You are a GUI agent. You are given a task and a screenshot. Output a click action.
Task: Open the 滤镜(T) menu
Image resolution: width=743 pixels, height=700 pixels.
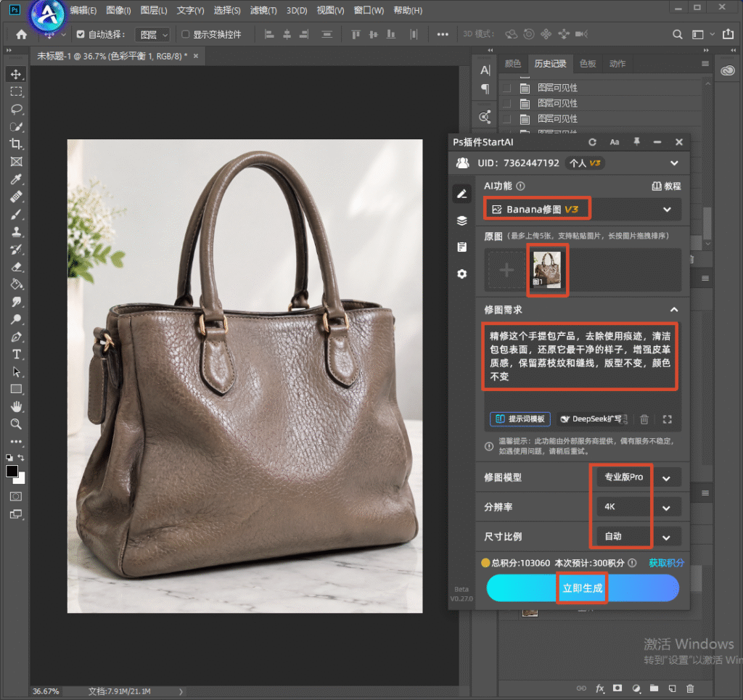pyautogui.click(x=263, y=10)
